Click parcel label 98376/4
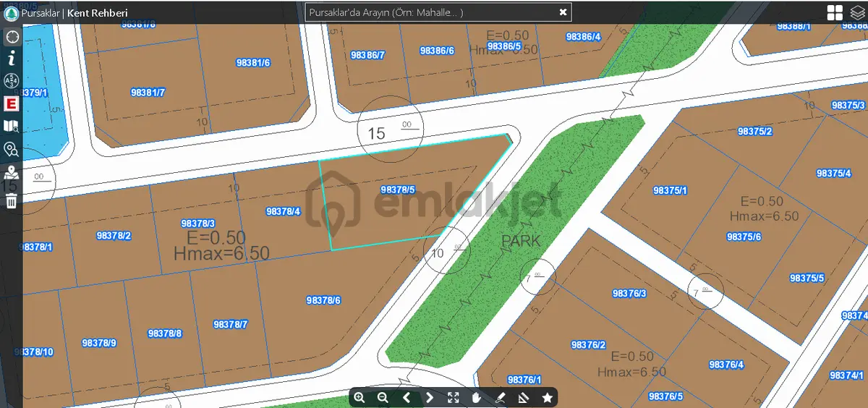The image size is (868, 408). 726,365
